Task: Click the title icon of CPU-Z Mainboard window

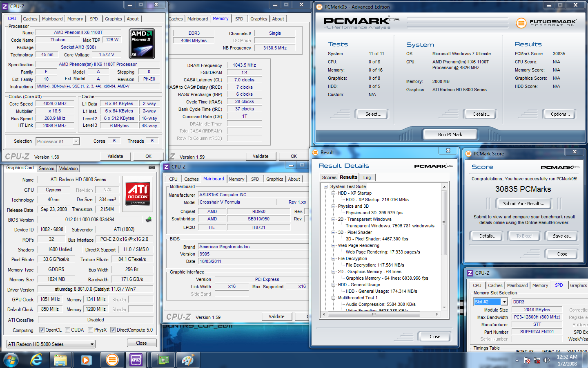Action: [x=166, y=167]
